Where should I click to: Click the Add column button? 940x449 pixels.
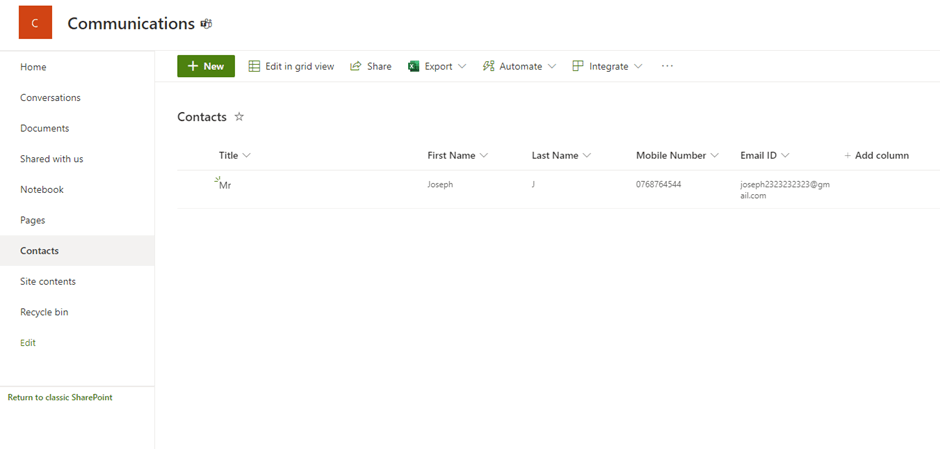(x=876, y=155)
